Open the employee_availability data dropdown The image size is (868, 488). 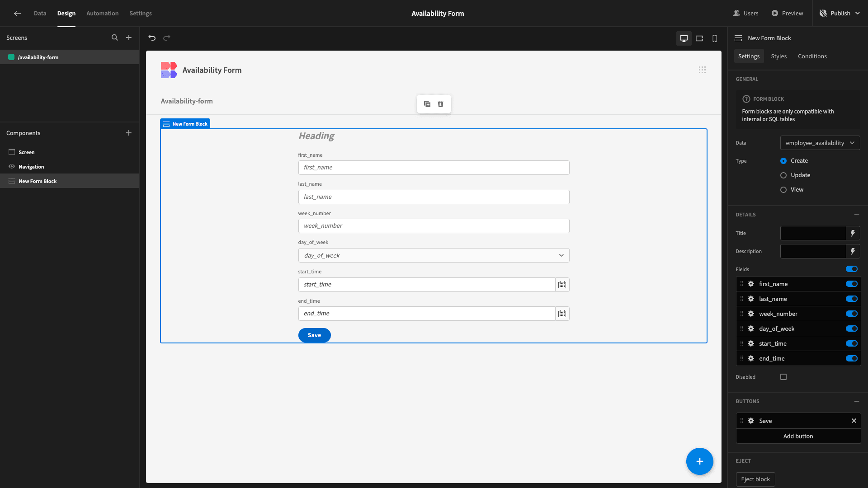pos(820,143)
